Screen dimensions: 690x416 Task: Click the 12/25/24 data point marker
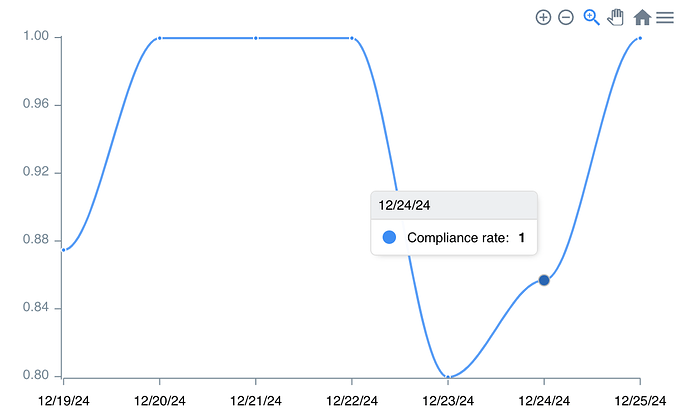click(x=640, y=38)
